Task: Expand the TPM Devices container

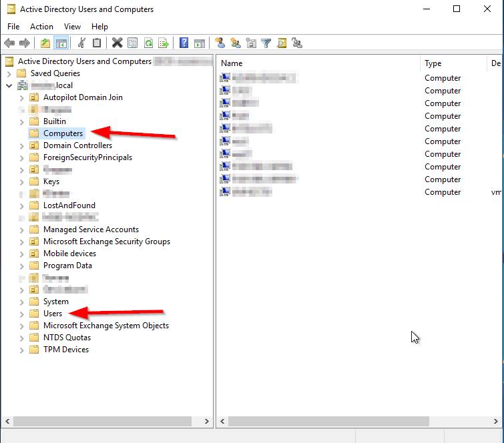Action: [x=21, y=350]
